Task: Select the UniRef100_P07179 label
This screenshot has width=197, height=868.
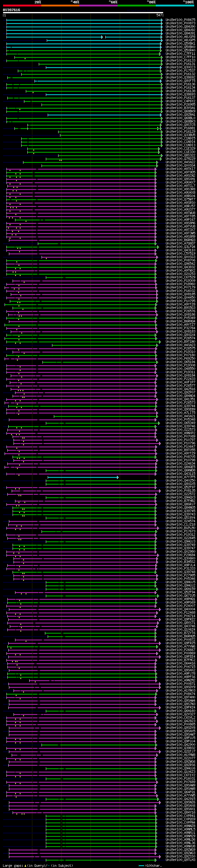Action: point(180,287)
